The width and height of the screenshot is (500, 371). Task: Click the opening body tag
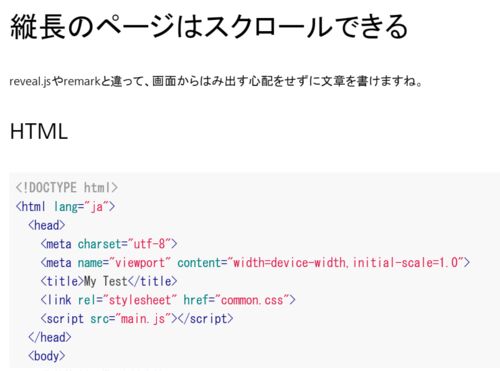pos(47,356)
